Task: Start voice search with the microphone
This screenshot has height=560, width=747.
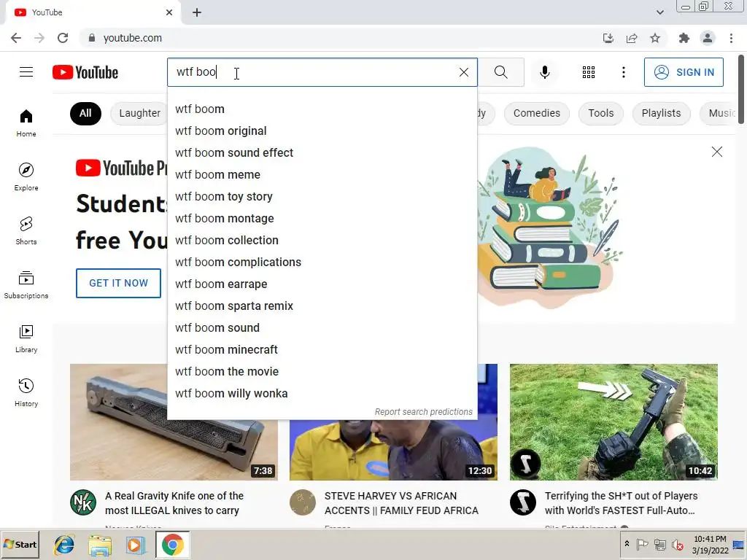Action: click(x=544, y=72)
